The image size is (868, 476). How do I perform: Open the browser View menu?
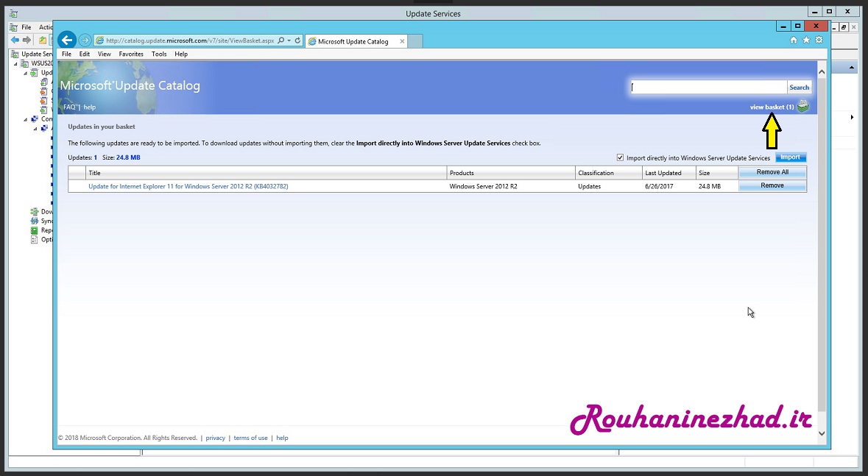pos(104,54)
